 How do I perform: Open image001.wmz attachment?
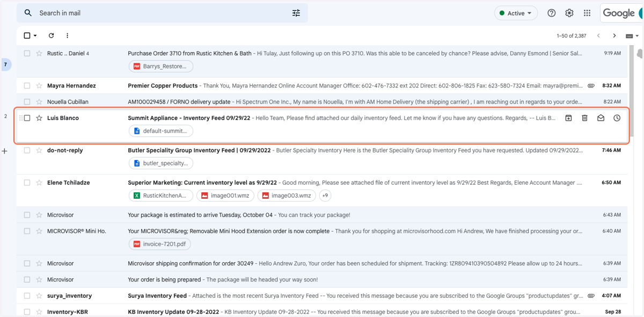(225, 196)
